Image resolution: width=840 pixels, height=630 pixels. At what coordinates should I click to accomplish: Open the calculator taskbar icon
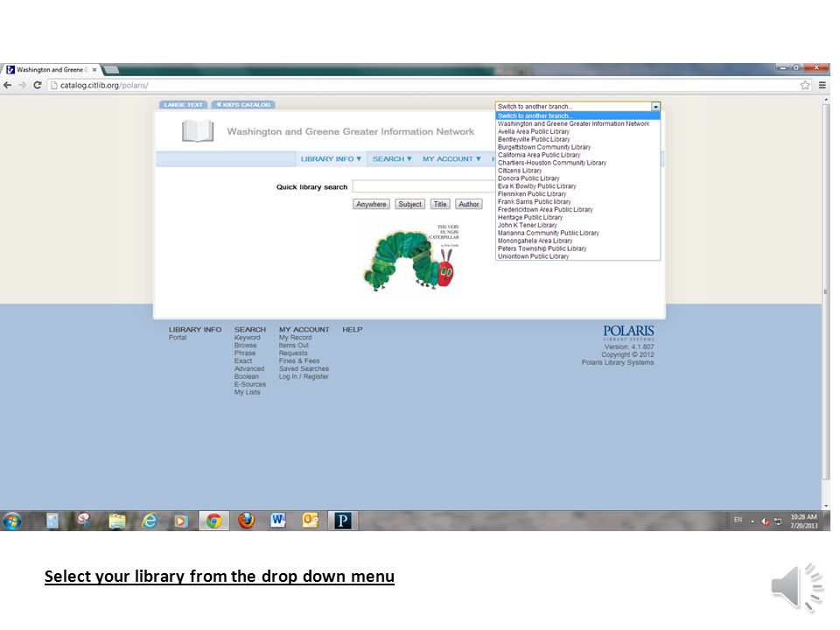tap(52, 521)
